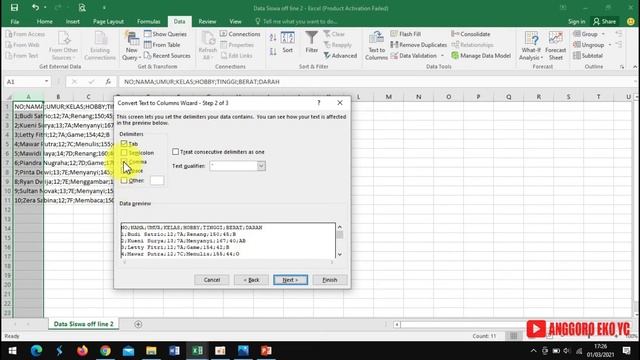
Task: Click the Insert Function fx icon
Action: [x=108, y=82]
